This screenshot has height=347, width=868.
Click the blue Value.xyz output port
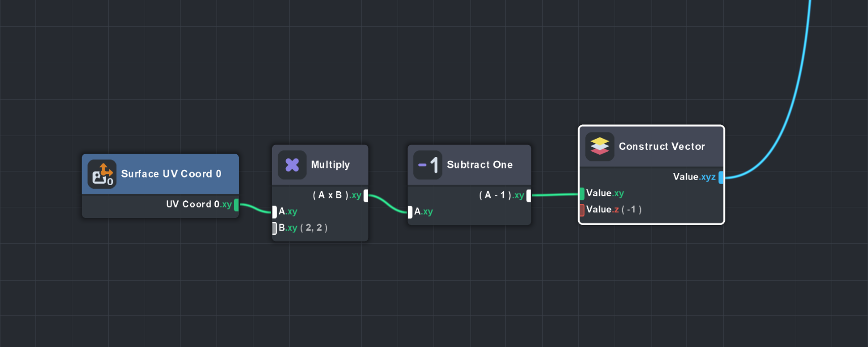click(x=721, y=178)
